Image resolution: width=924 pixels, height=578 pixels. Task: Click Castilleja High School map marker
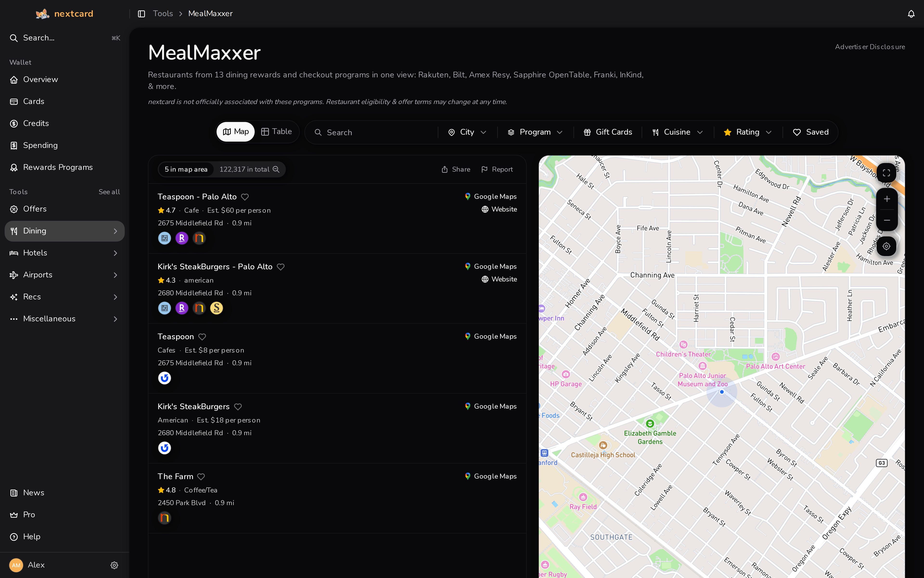coord(603,445)
